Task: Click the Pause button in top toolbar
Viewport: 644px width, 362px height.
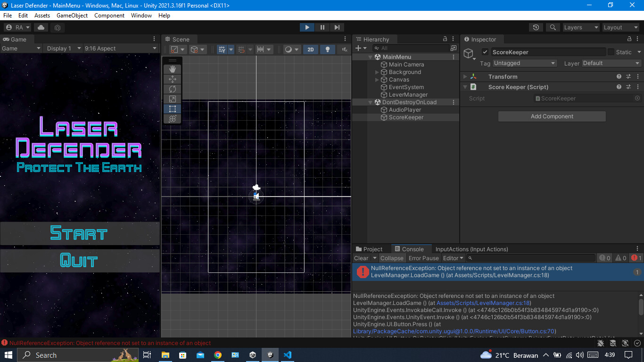Action: tap(322, 27)
